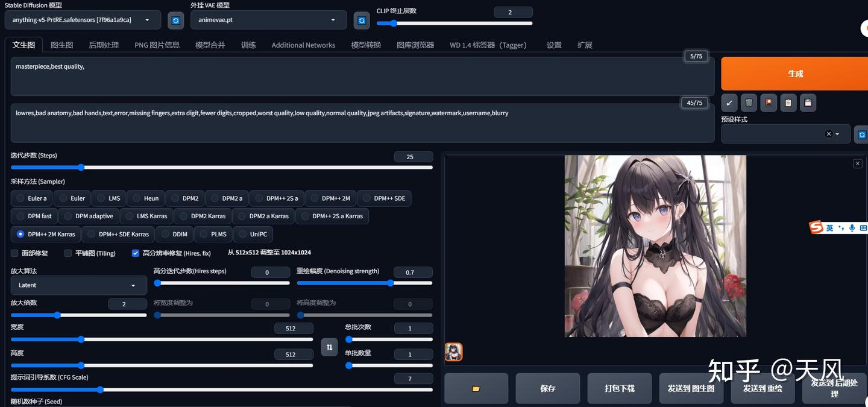Open PNG image info tab
868x407 pixels.
point(157,45)
